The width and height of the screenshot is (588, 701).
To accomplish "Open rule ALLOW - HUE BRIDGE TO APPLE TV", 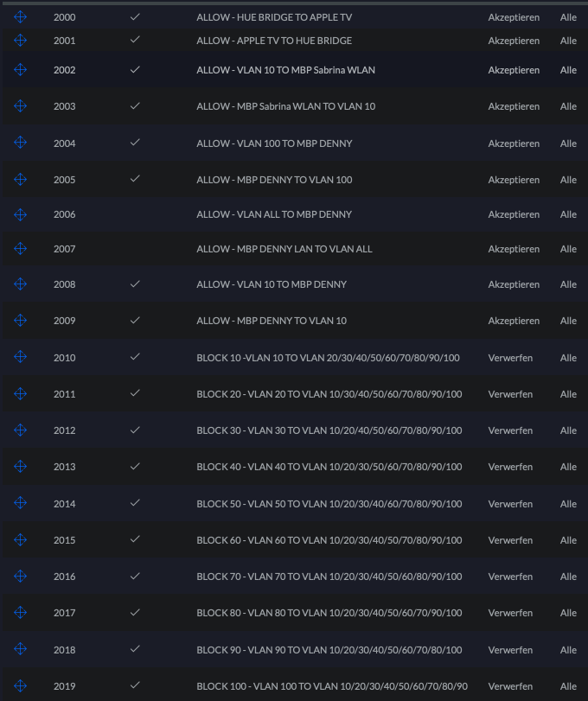I will [x=274, y=17].
